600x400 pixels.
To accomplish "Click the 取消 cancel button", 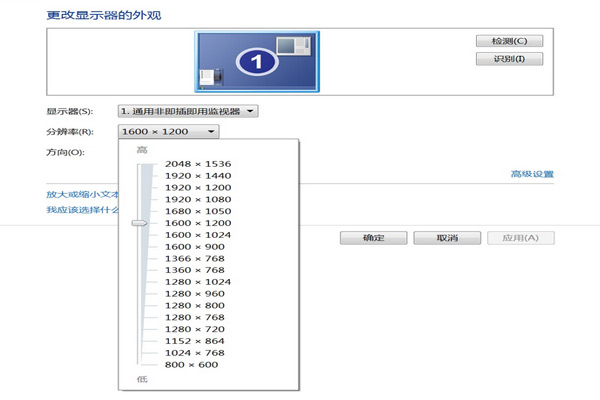I will pyautogui.click(x=447, y=238).
